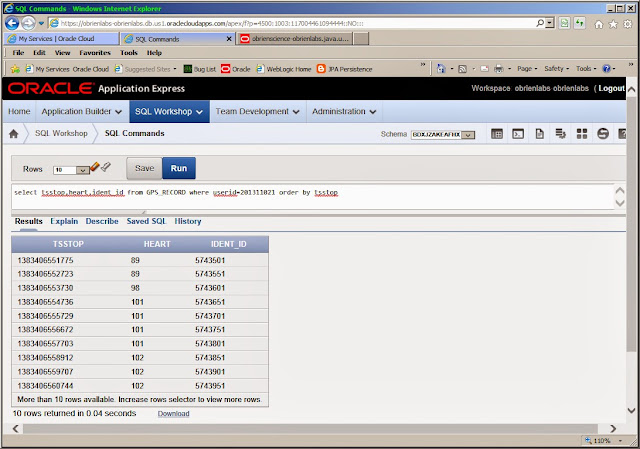The width and height of the screenshot is (640, 449).
Task: Switch to the History tab
Action: click(188, 221)
